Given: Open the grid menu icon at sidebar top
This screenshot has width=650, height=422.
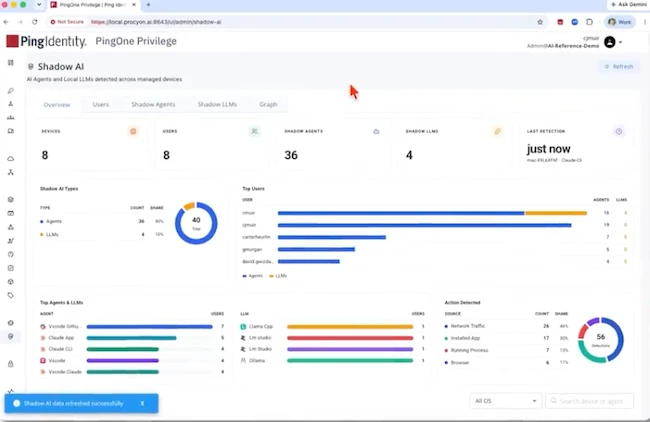Looking at the screenshot, I should 11,63.
